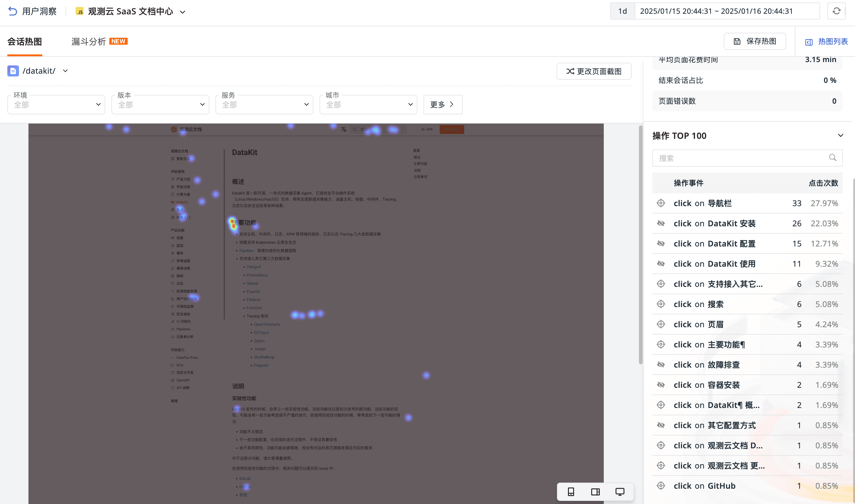
Task: Click the refresh icon next to time range
Action: [x=836, y=11]
